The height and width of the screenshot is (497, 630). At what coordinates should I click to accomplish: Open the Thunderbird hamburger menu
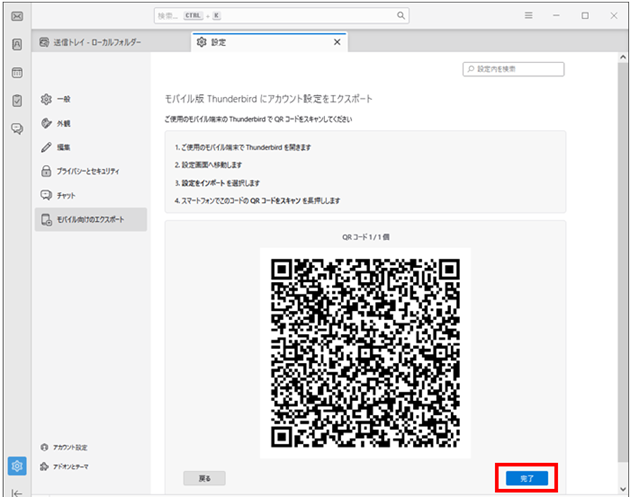tap(529, 16)
